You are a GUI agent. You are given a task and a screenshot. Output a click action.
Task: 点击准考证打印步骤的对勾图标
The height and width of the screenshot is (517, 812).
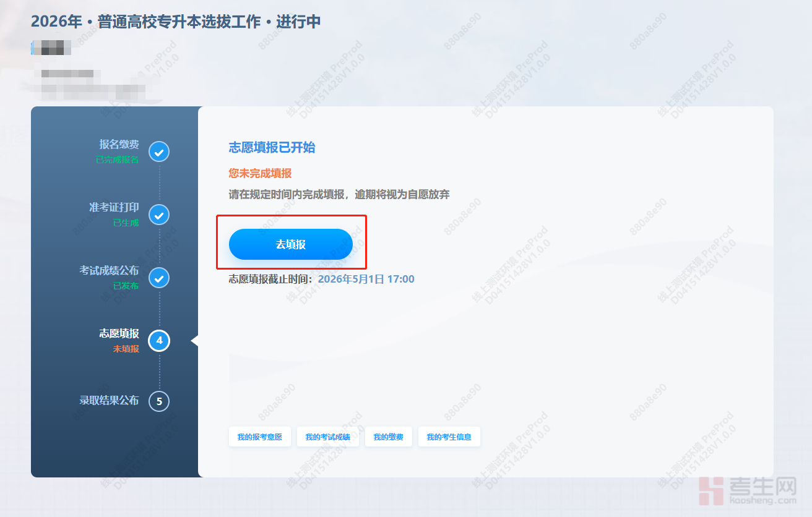(x=158, y=215)
